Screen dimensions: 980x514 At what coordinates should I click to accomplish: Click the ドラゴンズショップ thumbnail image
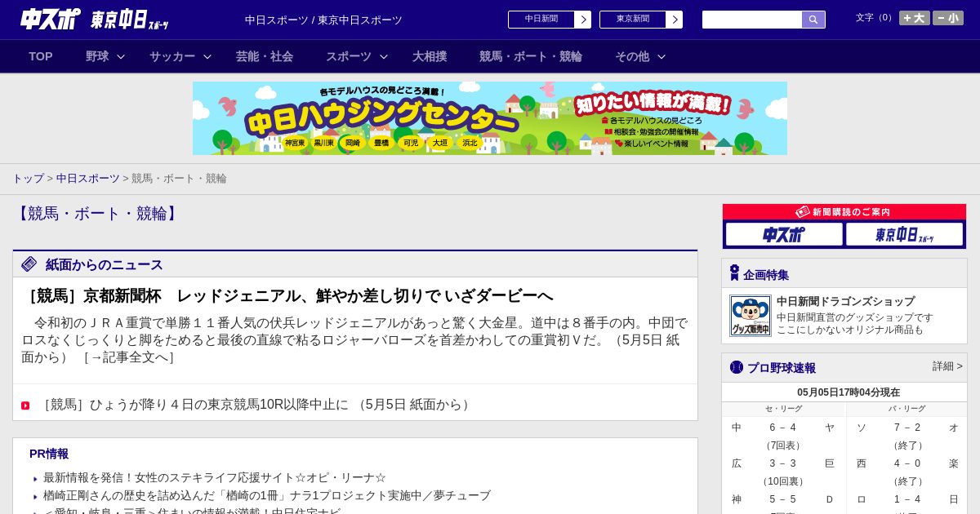751,316
